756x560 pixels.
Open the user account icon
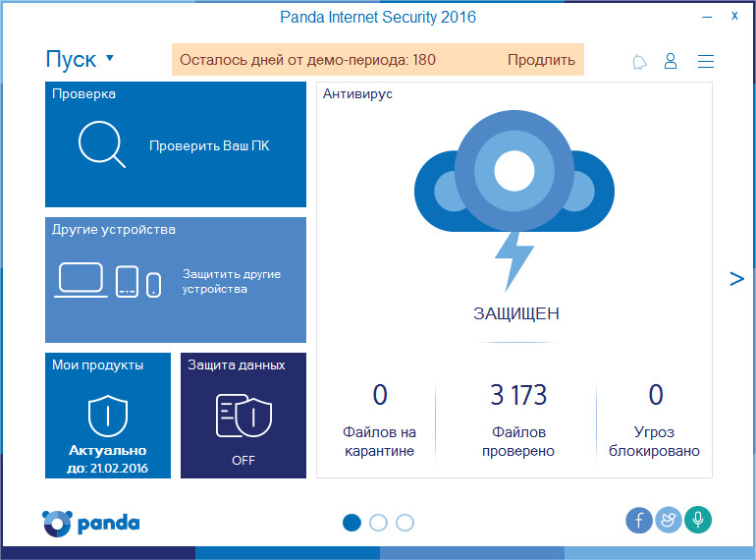pyautogui.click(x=671, y=61)
